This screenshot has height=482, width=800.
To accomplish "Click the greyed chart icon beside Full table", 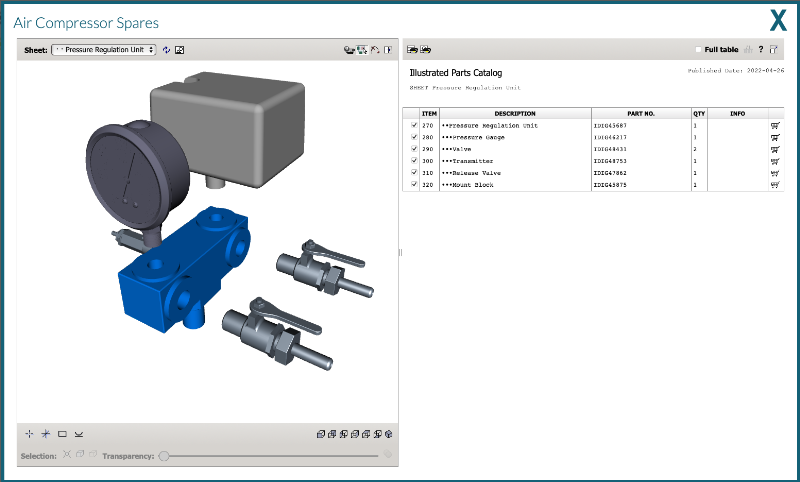I will [748, 49].
